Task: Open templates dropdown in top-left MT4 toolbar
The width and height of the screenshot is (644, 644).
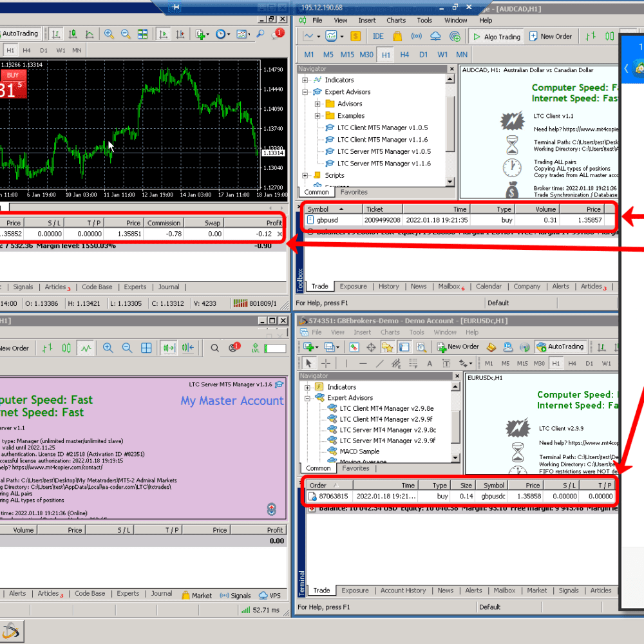Action: [x=243, y=34]
